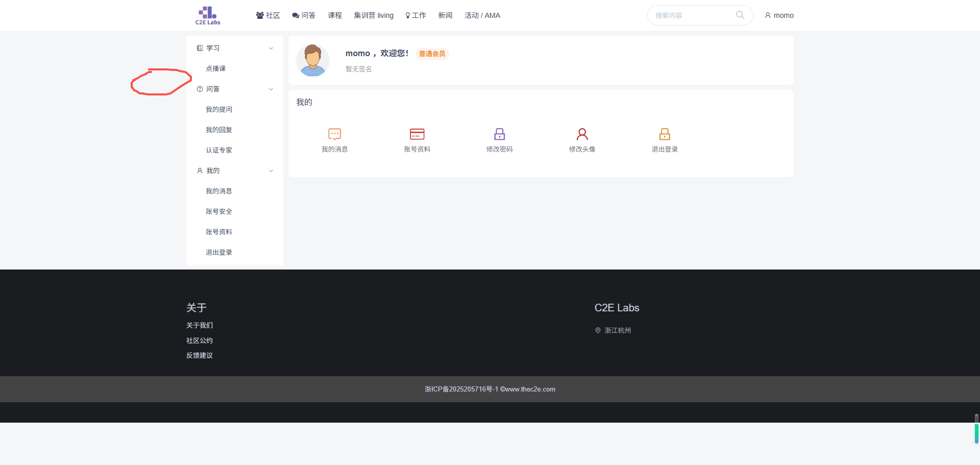Click the 退出登录 orange lock icon
980x465 pixels.
pos(664,134)
